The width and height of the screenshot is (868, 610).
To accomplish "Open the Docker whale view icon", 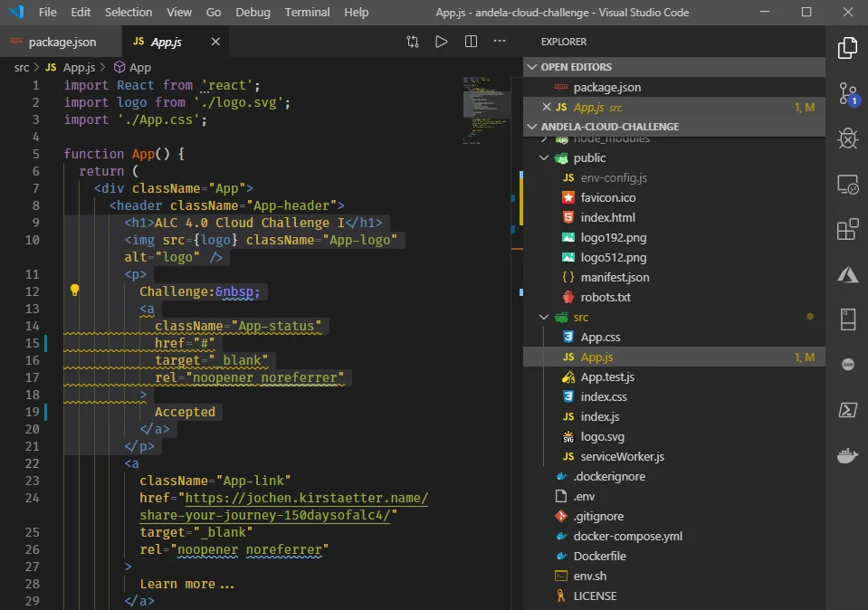I will point(847,455).
